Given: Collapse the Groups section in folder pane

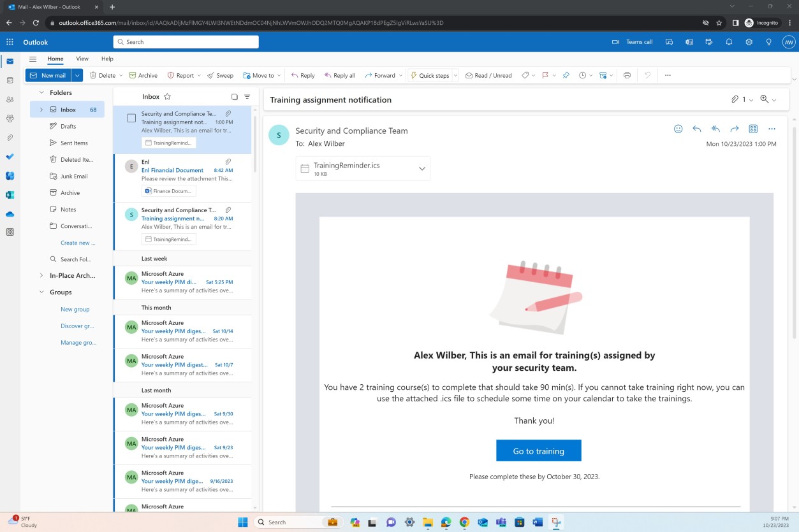Looking at the screenshot, I should pyautogui.click(x=42, y=292).
